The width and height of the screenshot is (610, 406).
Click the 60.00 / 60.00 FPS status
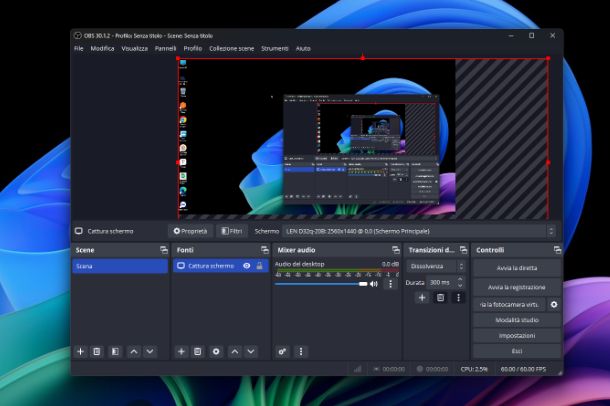point(523,369)
